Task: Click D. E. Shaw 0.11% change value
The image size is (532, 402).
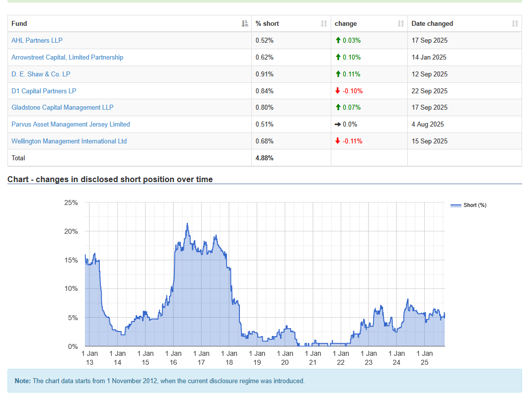Action: 352,74
